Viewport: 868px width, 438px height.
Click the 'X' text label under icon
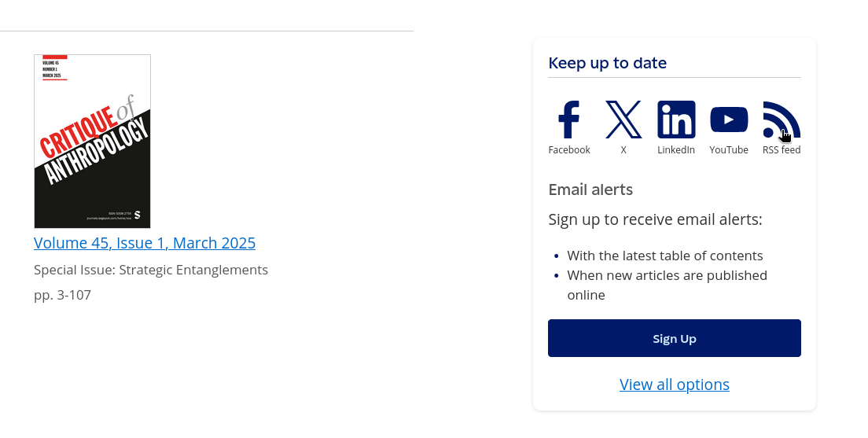click(623, 150)
